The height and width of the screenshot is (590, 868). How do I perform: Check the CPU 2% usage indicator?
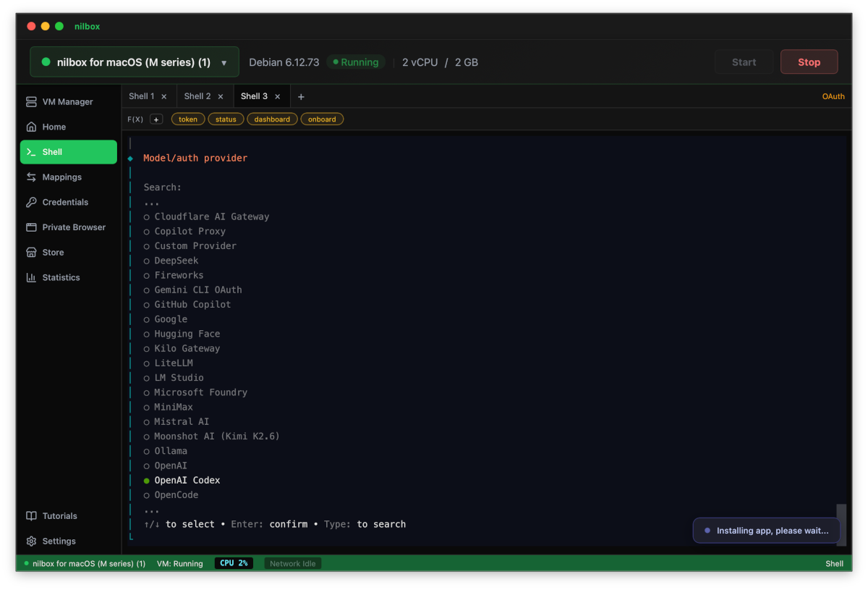tap(234, 562)
